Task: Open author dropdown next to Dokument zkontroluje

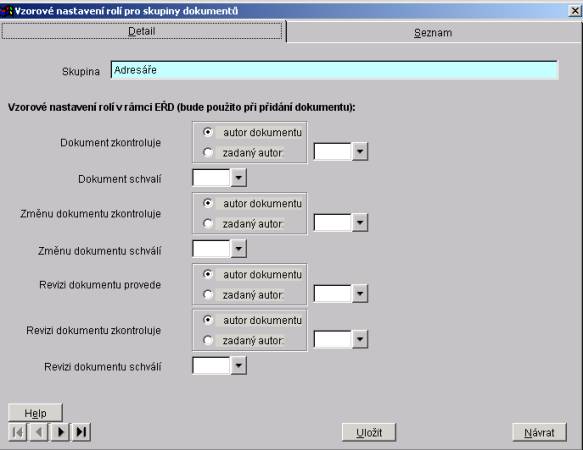Action: pos(360,151)
